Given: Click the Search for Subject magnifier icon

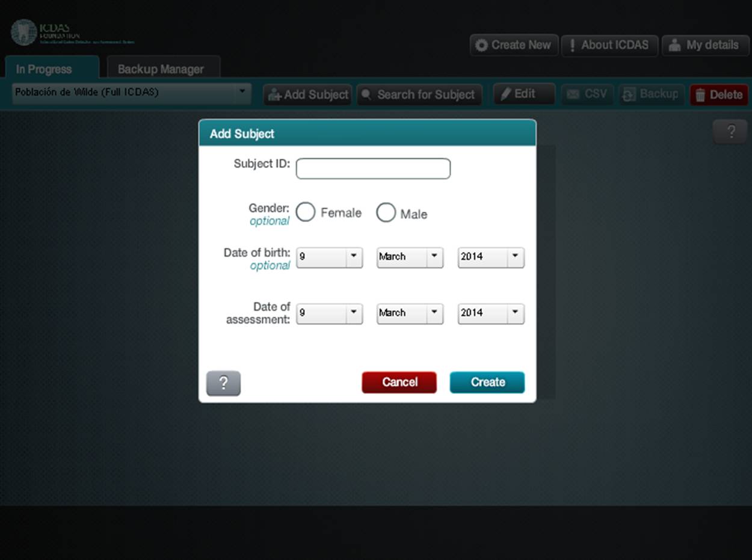Looking at the screenshot, I should (366, 95).
